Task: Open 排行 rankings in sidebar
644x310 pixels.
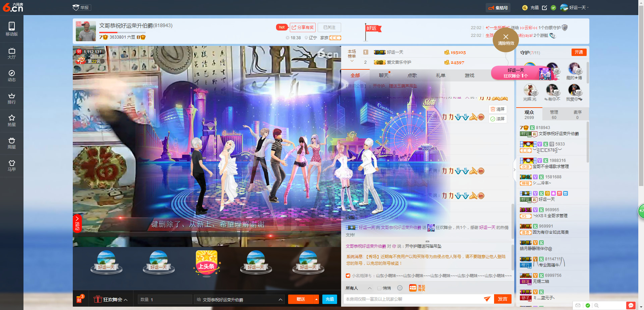Action: (x=12, y=98)
